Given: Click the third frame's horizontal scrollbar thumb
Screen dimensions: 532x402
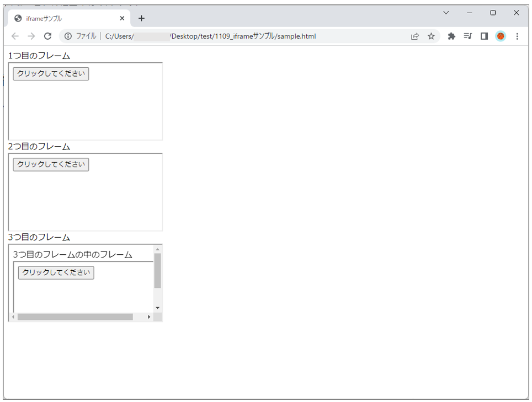Looking at the screenshot, I should pyautogui.click(x=75, y=317).
